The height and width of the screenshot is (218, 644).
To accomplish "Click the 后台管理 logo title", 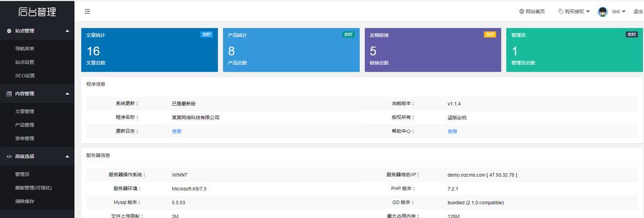I will (x=37, y=12).
